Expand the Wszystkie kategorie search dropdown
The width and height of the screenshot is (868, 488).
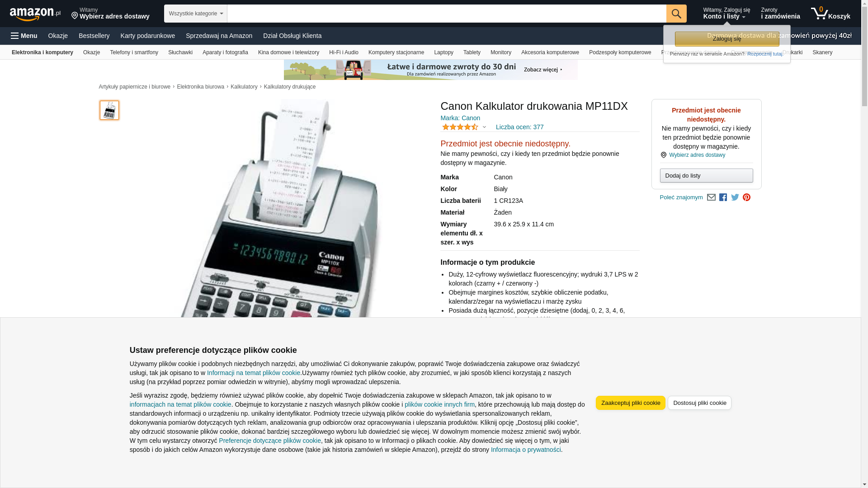196,14
